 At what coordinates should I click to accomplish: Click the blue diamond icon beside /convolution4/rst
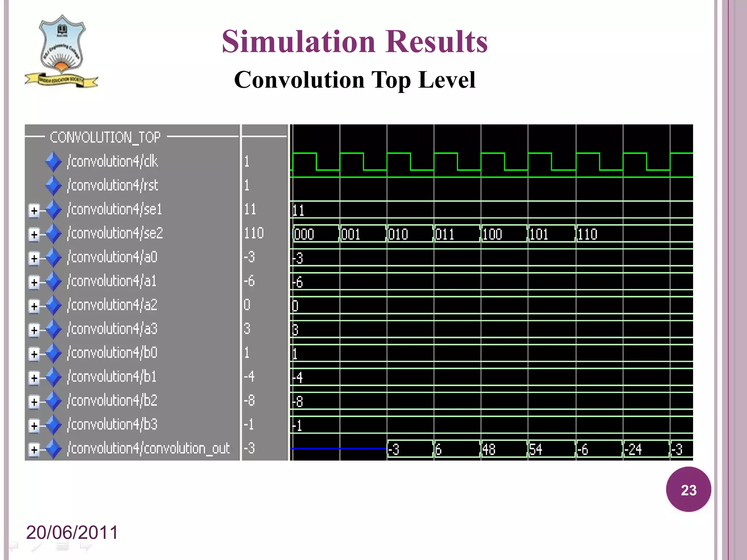pos(53,185)
